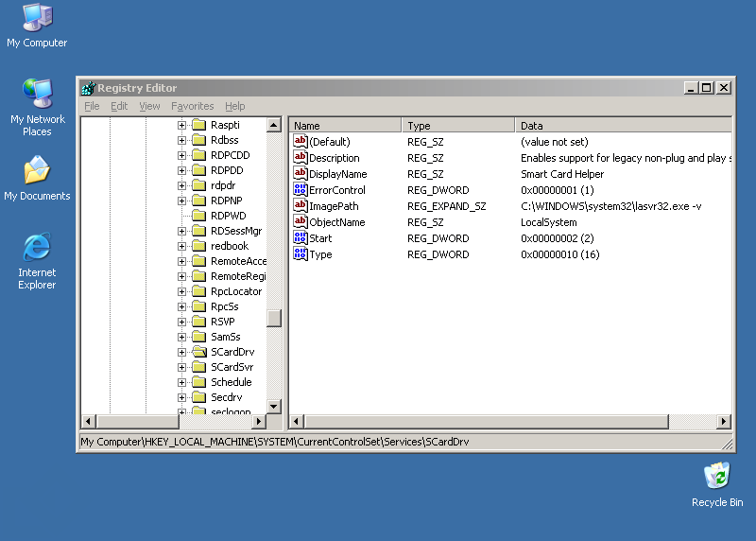Open My Computer desktop icon
This screenshot has width=756, height=541.
pyautogui.click(x=37, y=26)
